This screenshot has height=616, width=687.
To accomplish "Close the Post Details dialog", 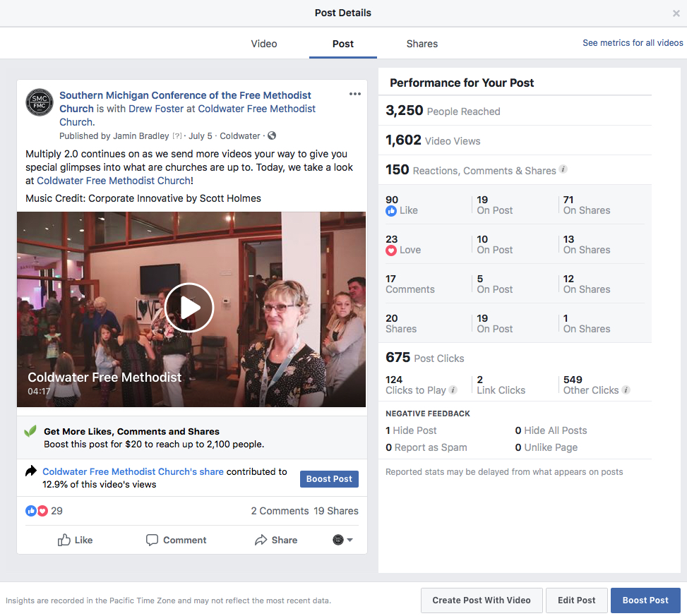I will (x=676, y=13).
